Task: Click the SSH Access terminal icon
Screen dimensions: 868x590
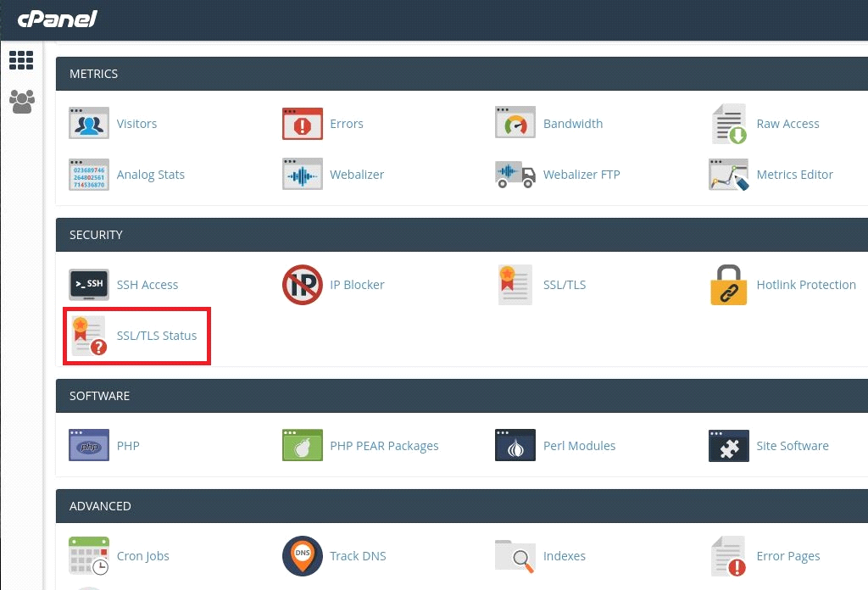Action: click(88, 285)
